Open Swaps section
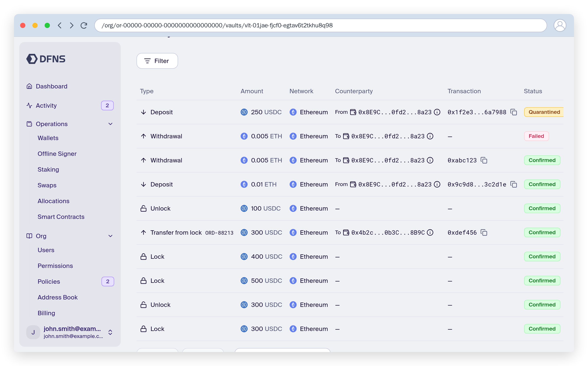This screenshot has height=366, width=588. (x=47, y=185)
